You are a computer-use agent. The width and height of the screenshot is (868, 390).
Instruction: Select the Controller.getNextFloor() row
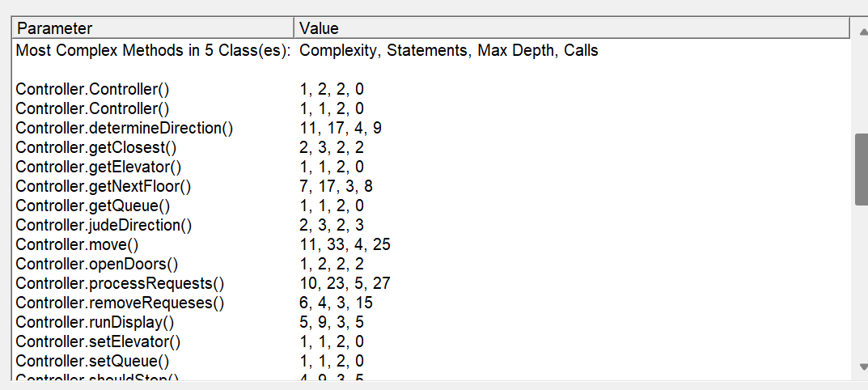[431, 186]
